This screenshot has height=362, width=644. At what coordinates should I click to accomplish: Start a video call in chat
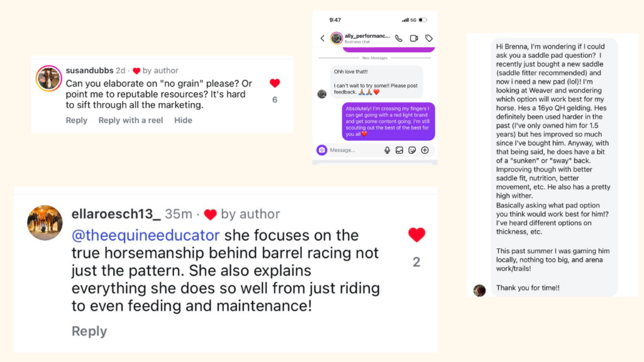click(414, 38)
